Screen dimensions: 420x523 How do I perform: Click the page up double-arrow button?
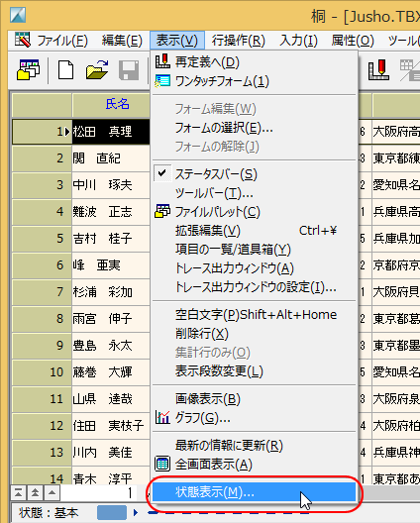click(x=35, y=492)
